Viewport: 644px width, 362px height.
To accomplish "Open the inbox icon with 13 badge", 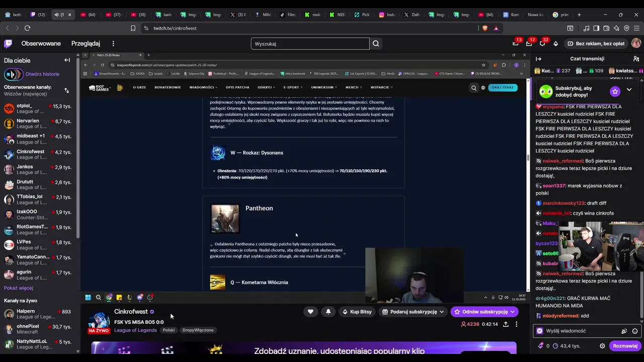I will [x=515, y=44].
